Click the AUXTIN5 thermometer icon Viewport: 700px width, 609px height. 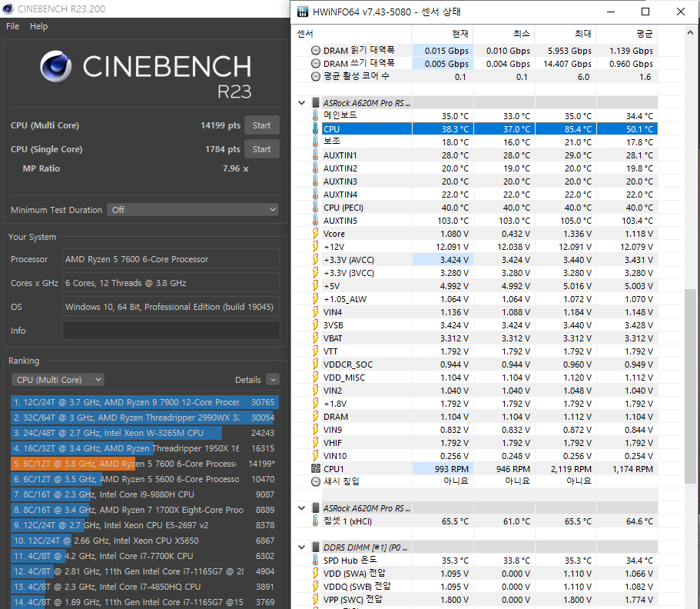(x=316, y=220)
